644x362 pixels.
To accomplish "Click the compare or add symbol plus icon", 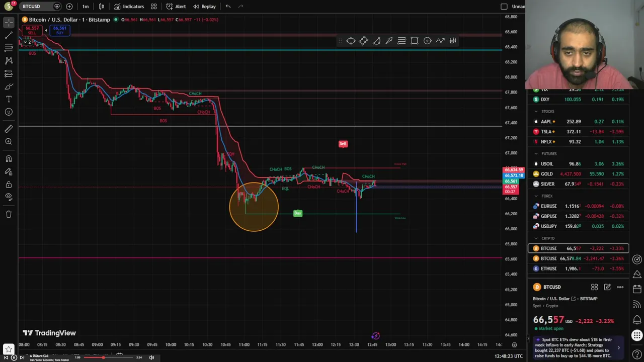I will coord(69,7).
